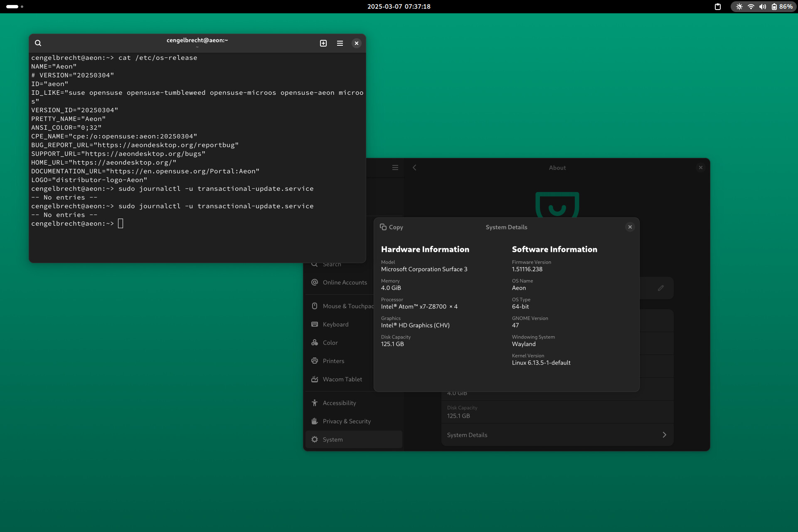Open the clipboard indicator in top bar
Image resolution: width=798 pixels, height=532 pixels.
pos(718,7)
